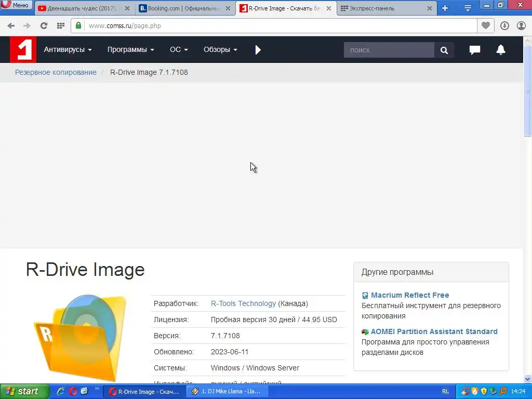The image size is (532, 399).
Task: Launch Internet Explorer from quick launch
Action: click(x=61, y=391)
